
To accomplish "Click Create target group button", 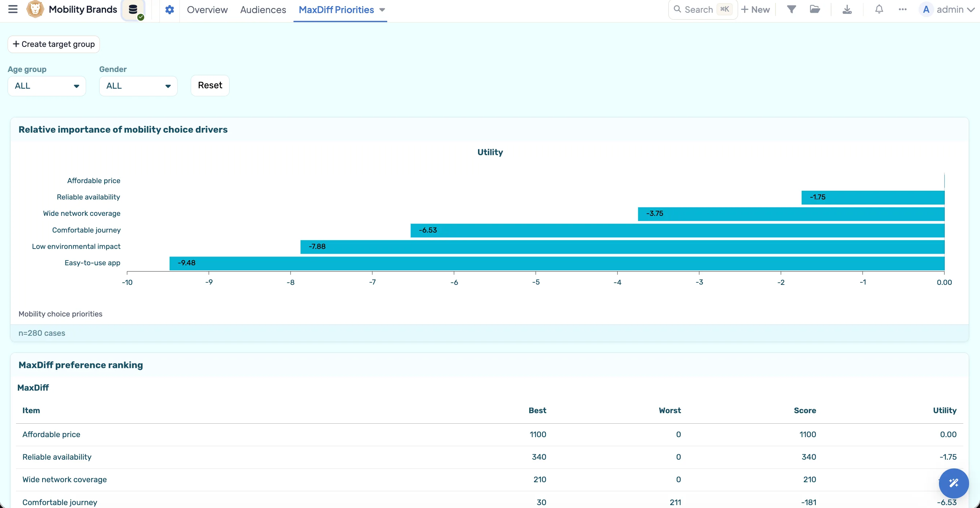I will [x=54, y=44].
